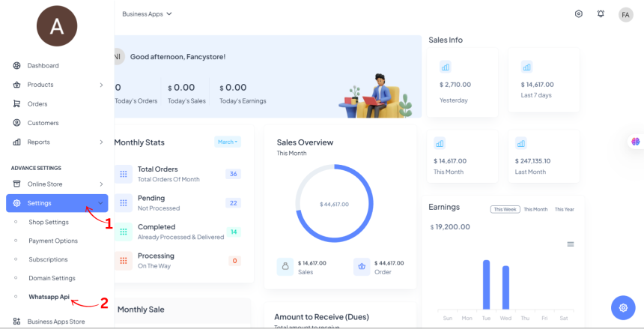Open Shop Settings menu item
This screenshot has width=644, height=329.
tap(49, 222)
